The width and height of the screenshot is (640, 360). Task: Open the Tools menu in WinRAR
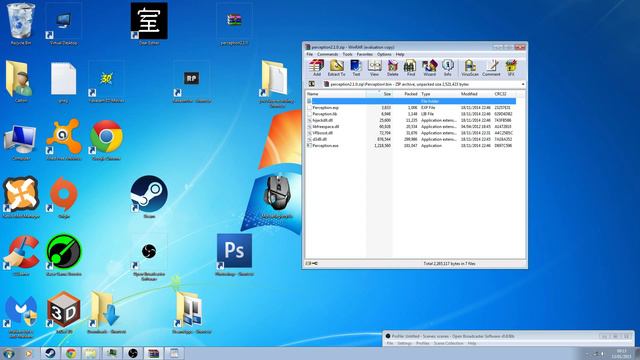pos(347,54)
